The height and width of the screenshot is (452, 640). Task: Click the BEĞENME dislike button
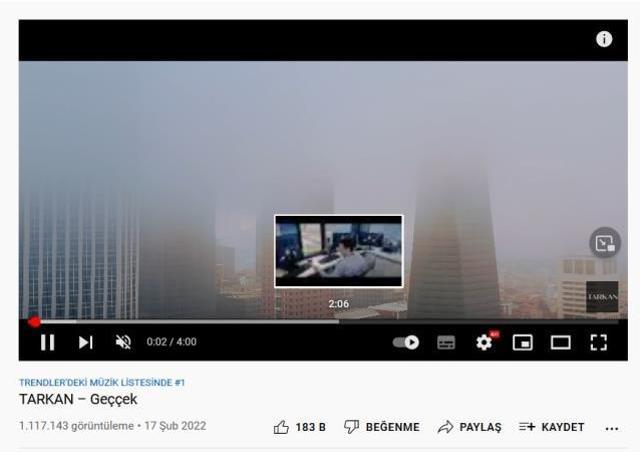tap(382, 427)
